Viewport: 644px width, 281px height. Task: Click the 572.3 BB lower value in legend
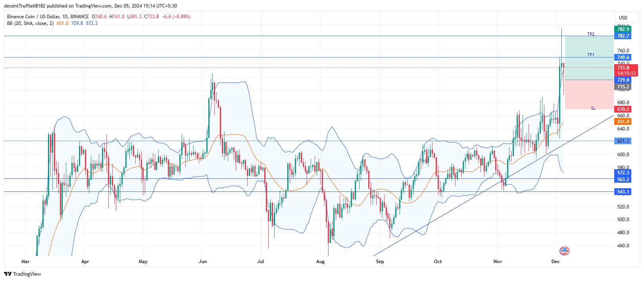pyautogui.click(x=92, y=23)
